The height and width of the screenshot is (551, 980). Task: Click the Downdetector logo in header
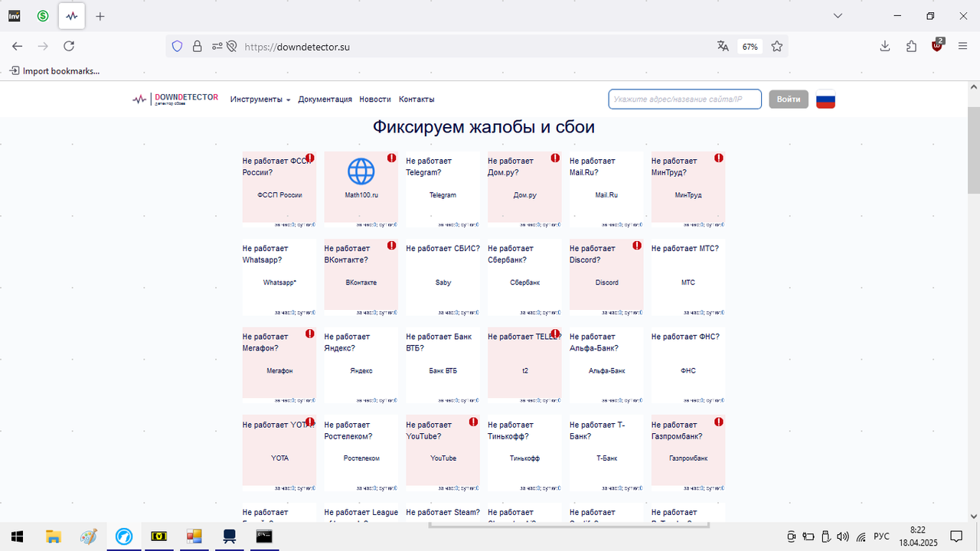(175, 99)
